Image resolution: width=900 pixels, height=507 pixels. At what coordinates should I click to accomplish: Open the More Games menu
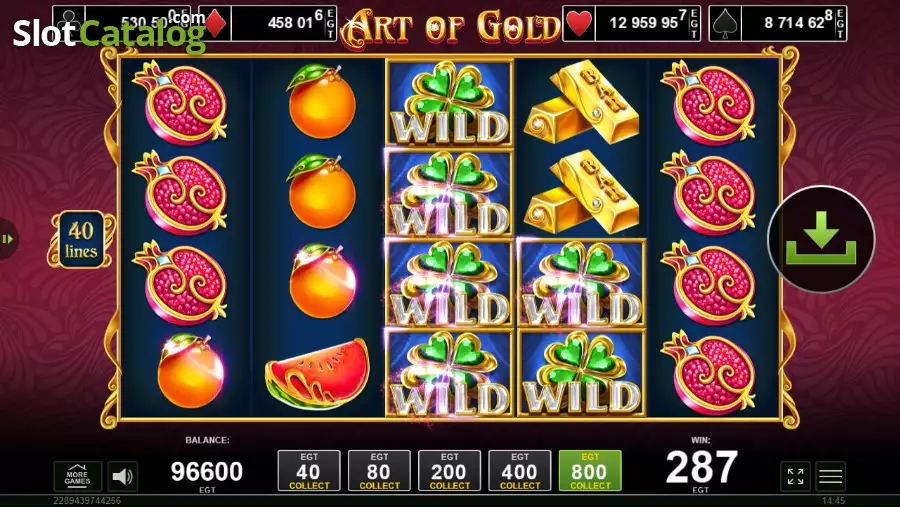[x=77, y=476]
